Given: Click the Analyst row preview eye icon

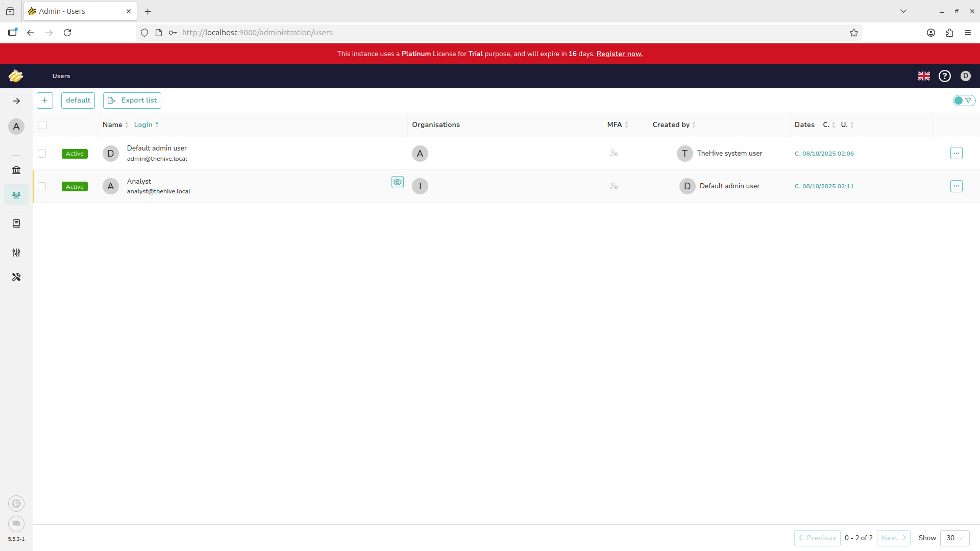Looking at the screenshot, I should click(397, 182).
